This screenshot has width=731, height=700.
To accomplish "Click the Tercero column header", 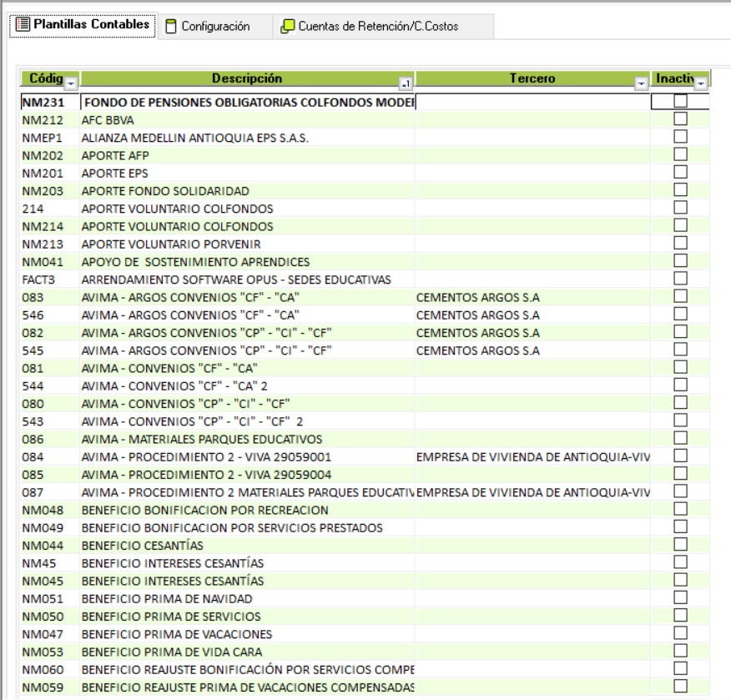I will [x=532, y=78].
